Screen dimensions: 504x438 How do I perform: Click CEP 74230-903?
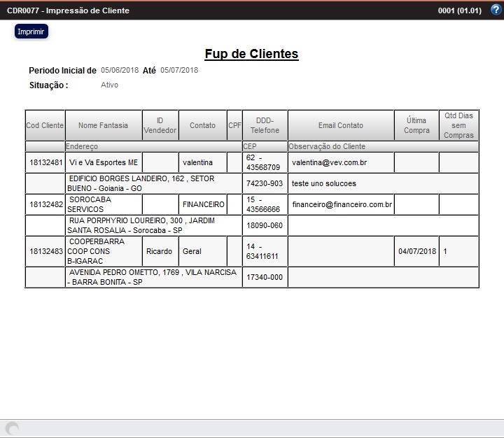click(265, 183)
